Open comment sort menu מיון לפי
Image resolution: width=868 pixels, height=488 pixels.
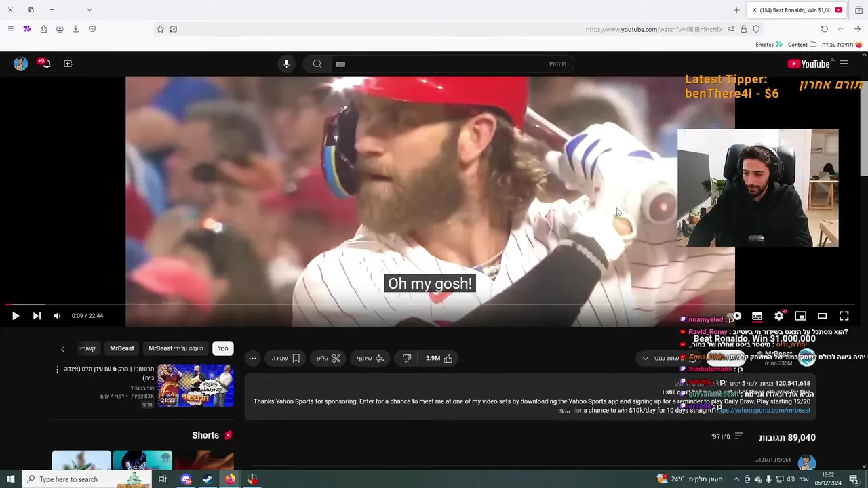727,436
